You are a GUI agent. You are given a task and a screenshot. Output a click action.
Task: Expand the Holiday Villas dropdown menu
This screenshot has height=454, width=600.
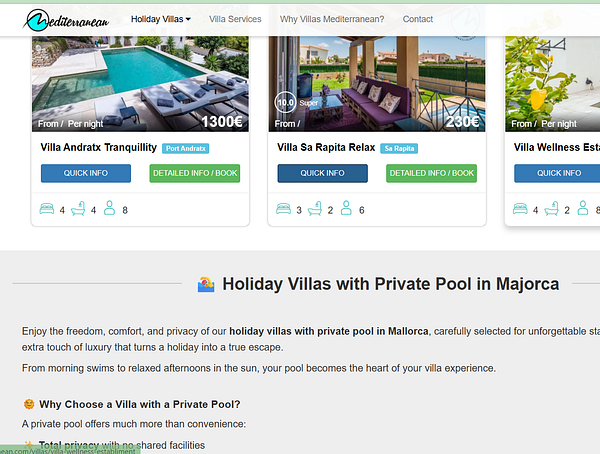click(x=161, y=19)
